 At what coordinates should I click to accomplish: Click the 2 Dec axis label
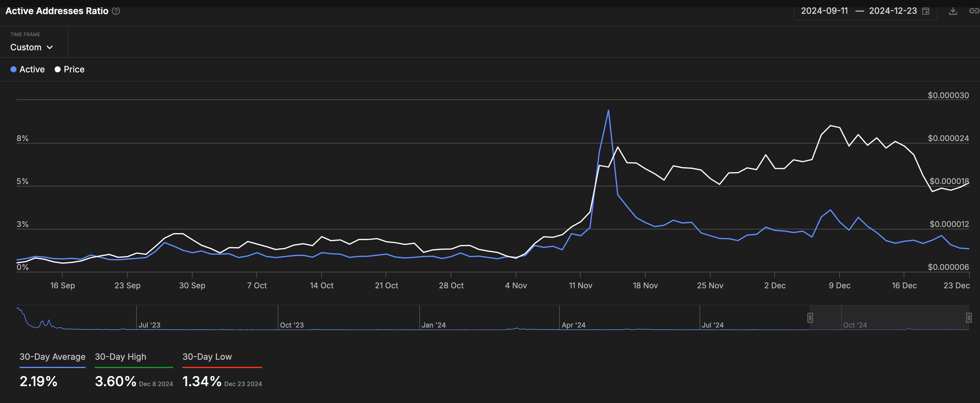[x=775, y=286]
